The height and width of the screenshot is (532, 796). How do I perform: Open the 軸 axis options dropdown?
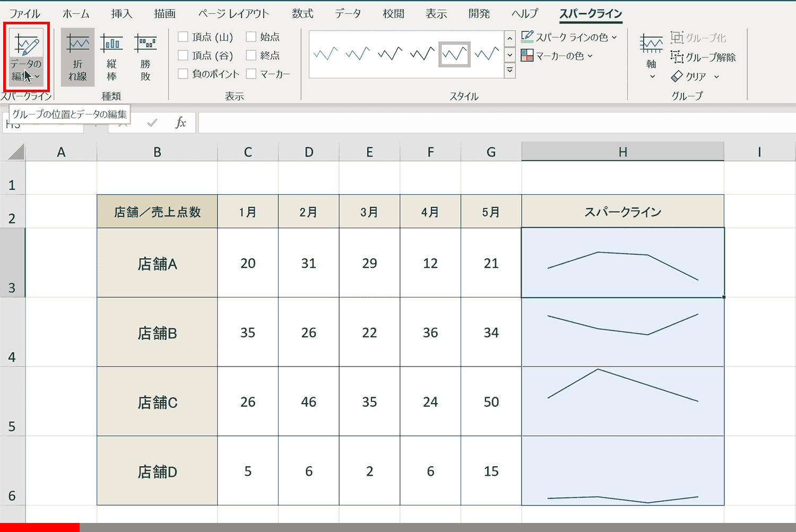[x=651, y=57]
